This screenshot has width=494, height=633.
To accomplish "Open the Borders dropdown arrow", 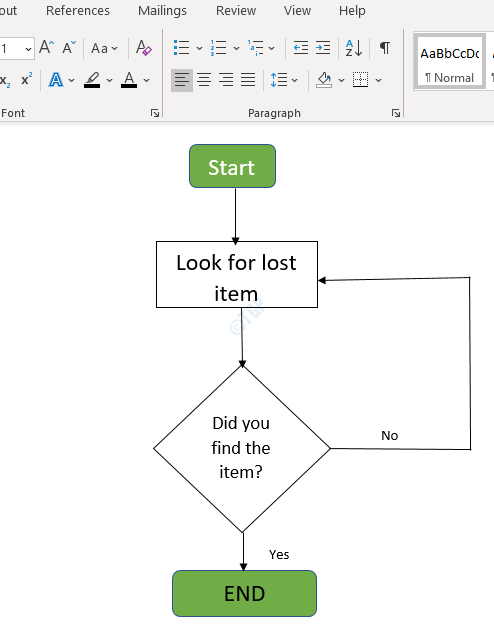I will tap(379, 80).
